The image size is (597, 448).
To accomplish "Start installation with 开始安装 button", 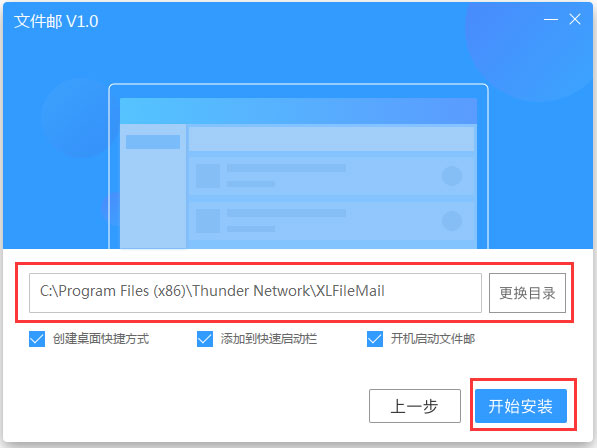I will point(521,406).
